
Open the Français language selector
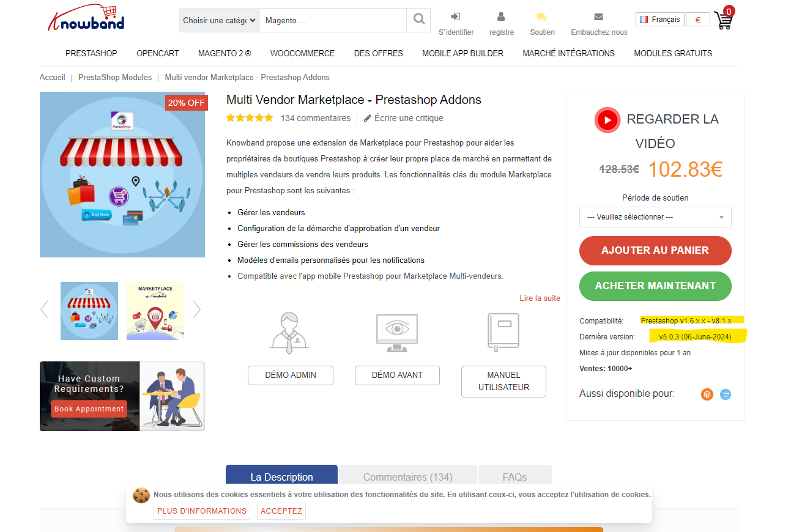point(659,20)
